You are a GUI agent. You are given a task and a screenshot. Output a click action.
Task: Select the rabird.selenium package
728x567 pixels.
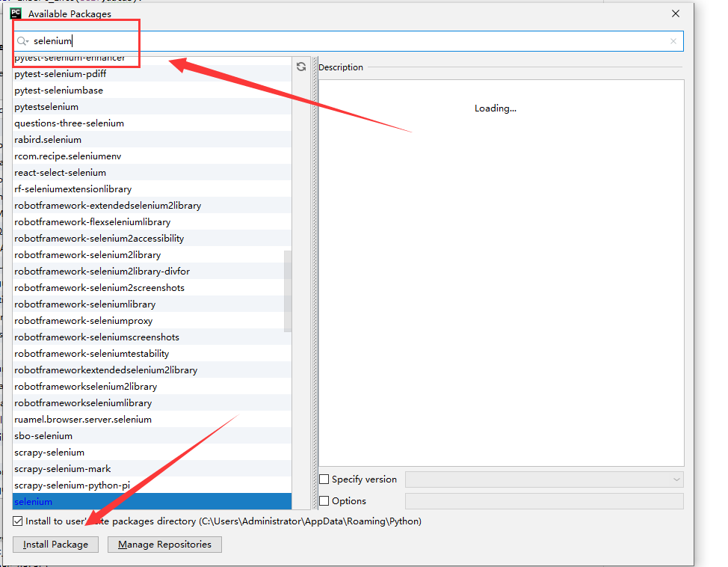152,139
